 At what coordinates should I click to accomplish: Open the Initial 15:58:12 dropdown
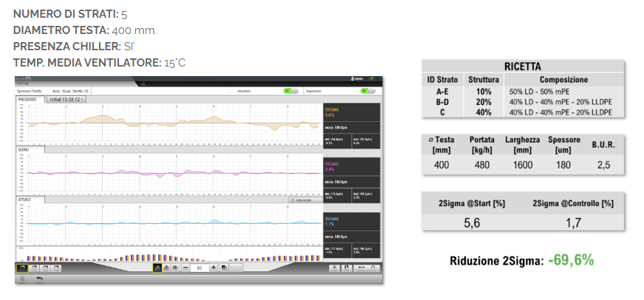[x=66, y=98]
